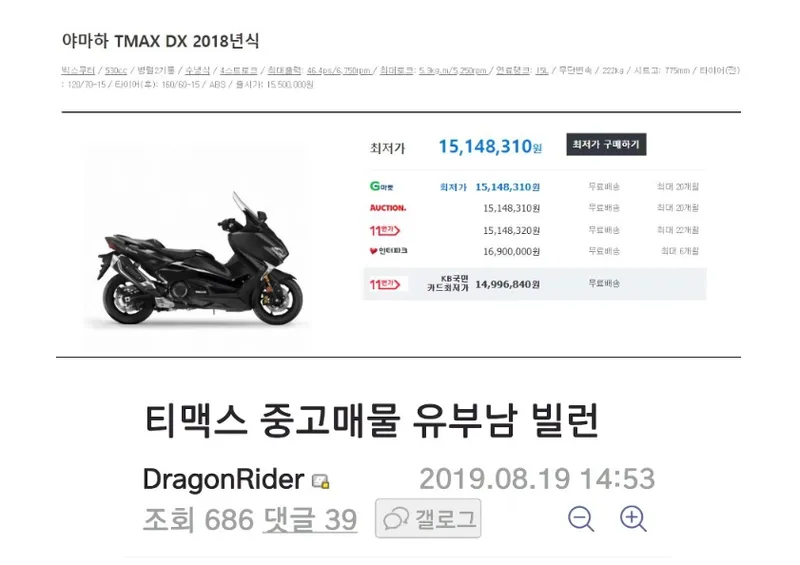The height and width of the screenshot is (565, 800).
Task: Select the Interpark 16,900,000원 price
Action: click(x=511, y=251)
